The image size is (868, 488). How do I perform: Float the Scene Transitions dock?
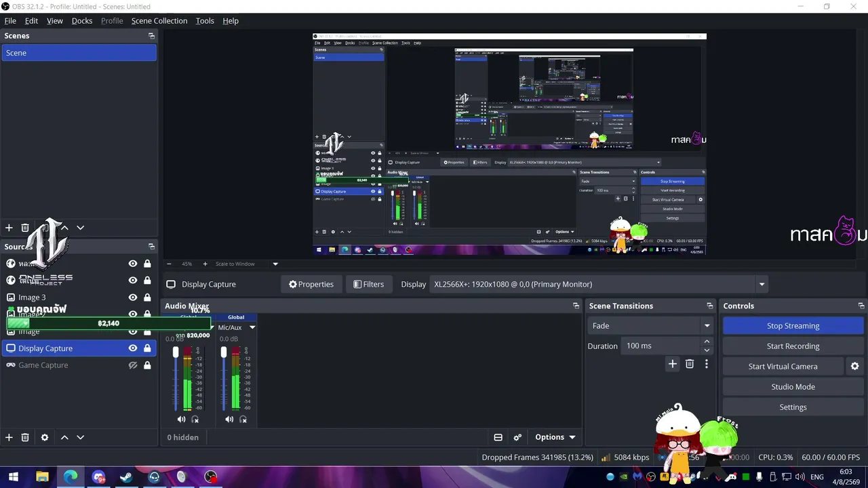(x=710, y=306)
